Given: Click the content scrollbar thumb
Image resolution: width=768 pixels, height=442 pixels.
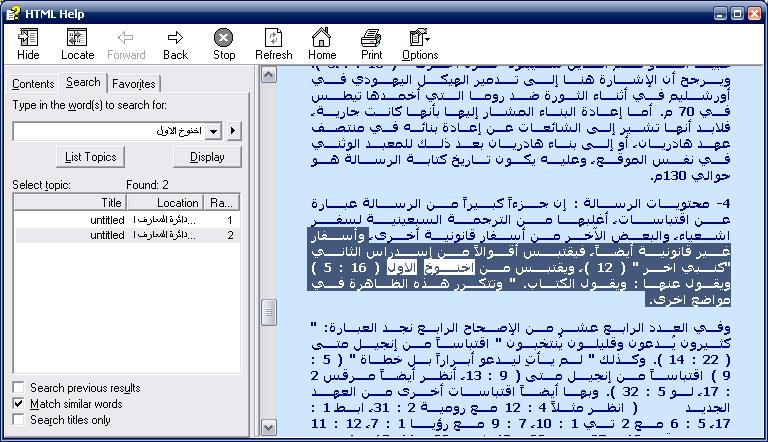Looking at the screenshot, I should click(x=268, y=312).
